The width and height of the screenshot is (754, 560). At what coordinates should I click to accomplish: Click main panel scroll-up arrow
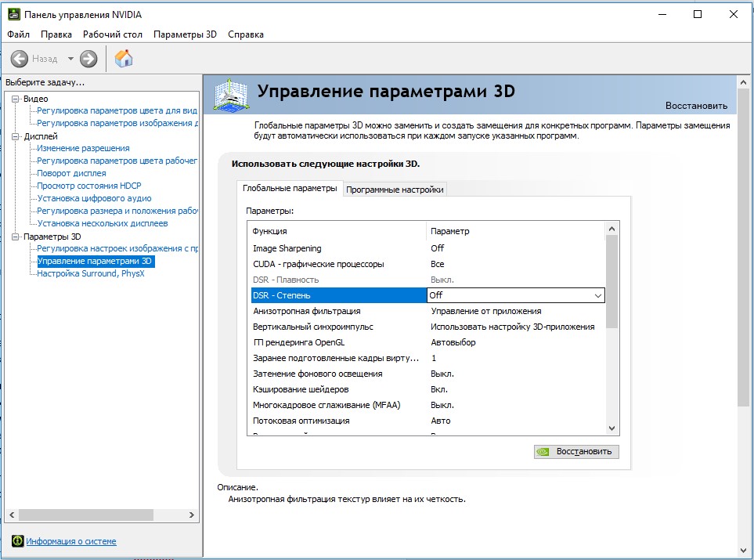point(743,82)
